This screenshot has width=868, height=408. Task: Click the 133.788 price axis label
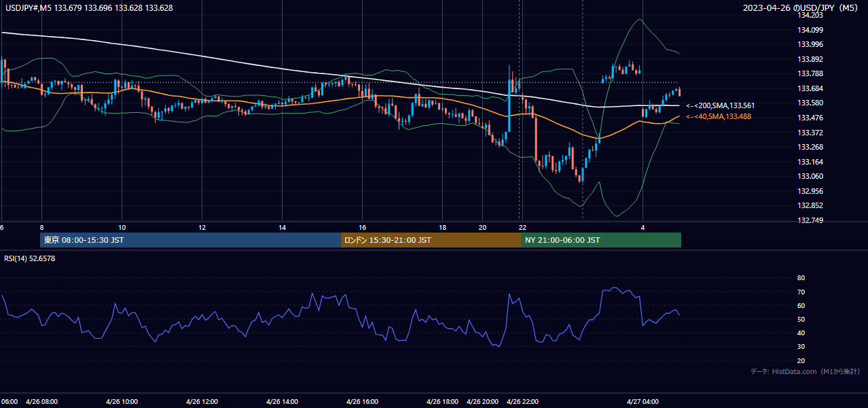(810, 73)
